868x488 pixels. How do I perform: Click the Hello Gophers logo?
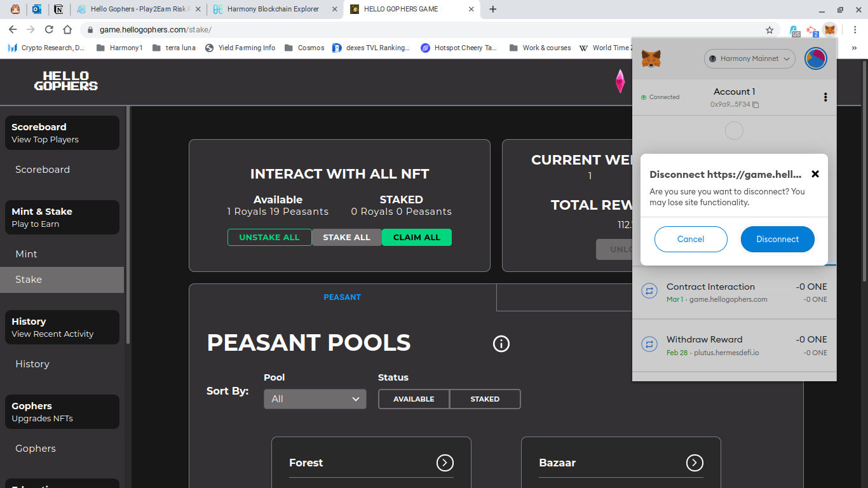66,81
